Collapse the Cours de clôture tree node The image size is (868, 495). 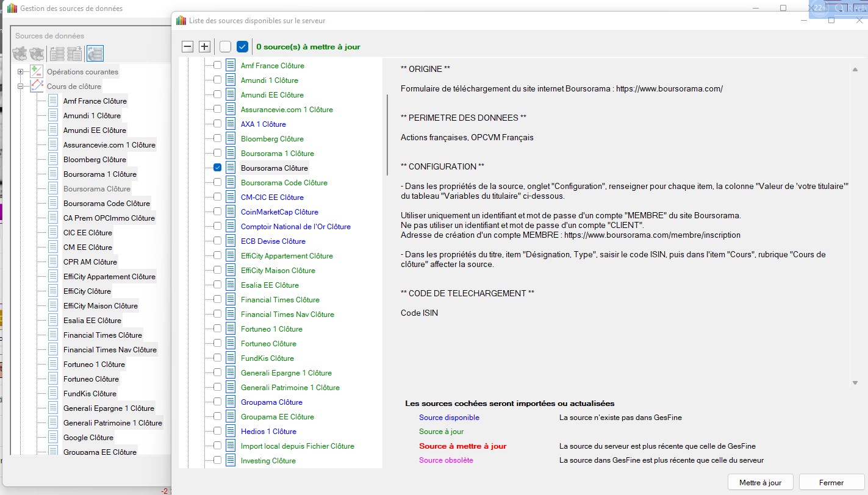[20, 87]
